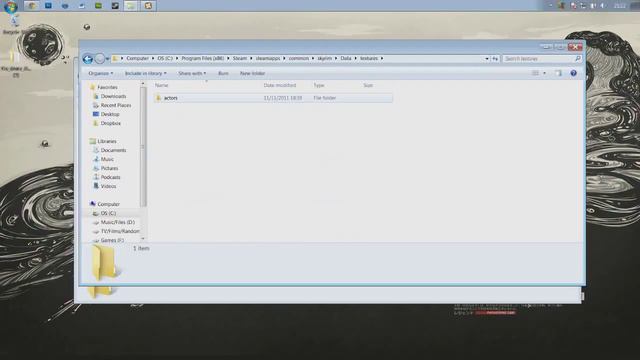Click the Burn button
This screenshot has height=360, width=640.
[x=223, y=73]
